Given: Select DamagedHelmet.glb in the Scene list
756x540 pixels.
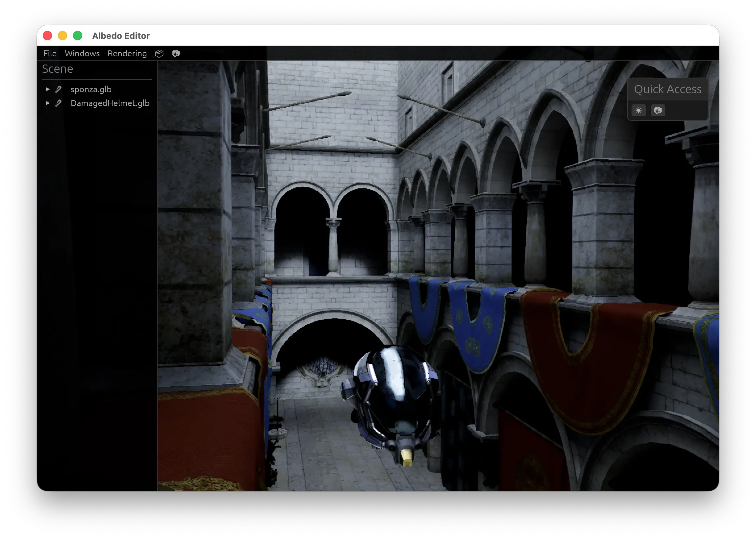Looking at the screenshot, I should click(110, 103).
